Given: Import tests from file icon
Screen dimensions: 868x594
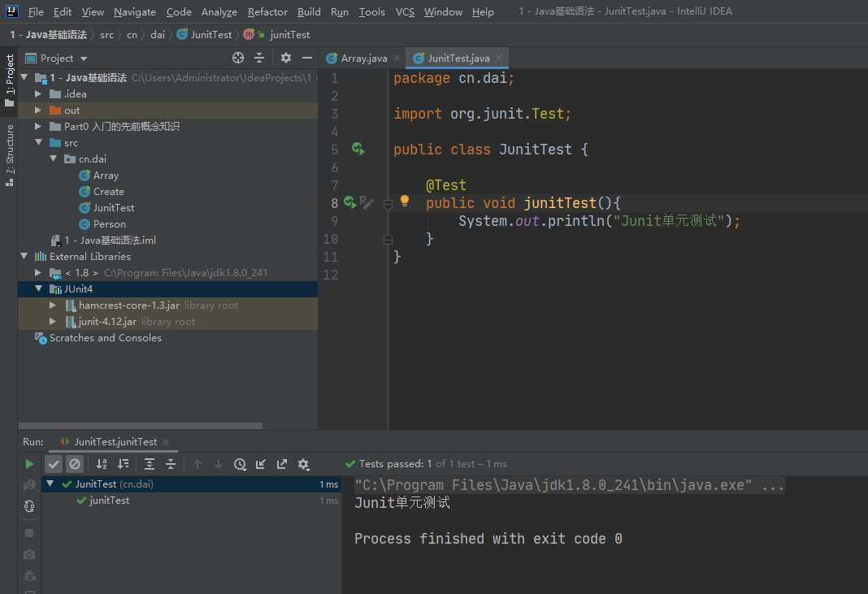Looking at the screenshot, I should point(261,464).
